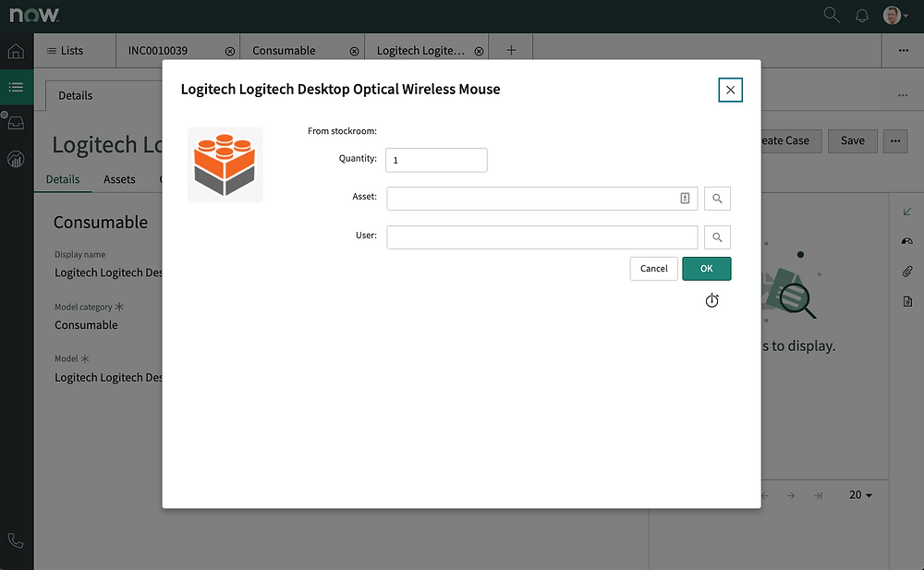The image size is (924, 570).
Task: Click the 'Display name' field label
Action: pyautogui.click(x=80, y=255)
